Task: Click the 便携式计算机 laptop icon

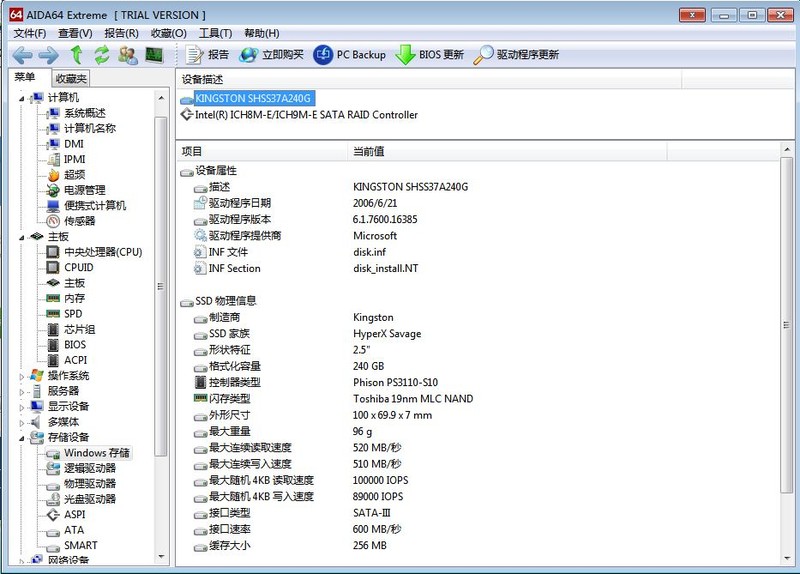Action: [x=53, y=206]
